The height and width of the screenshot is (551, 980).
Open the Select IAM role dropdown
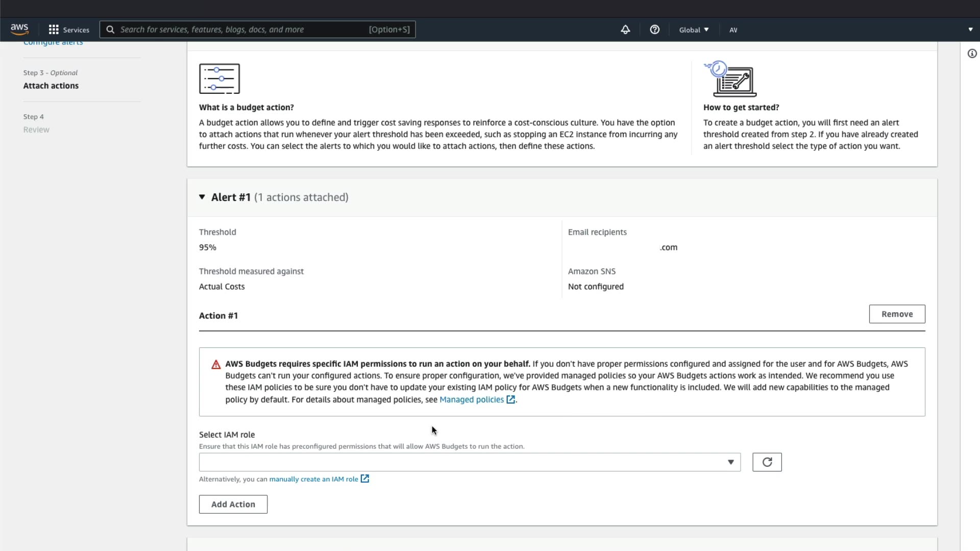pos(469,462)
